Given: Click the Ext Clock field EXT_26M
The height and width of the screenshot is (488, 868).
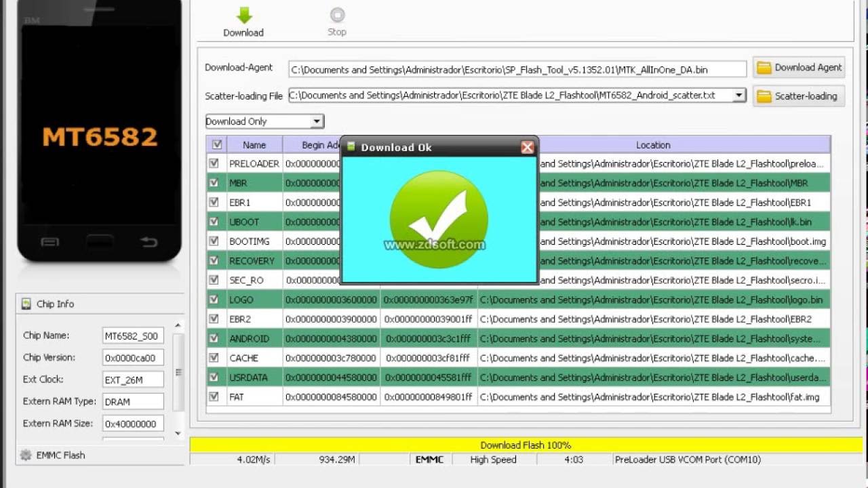Looking at the screenshot, I should (133, 380).
